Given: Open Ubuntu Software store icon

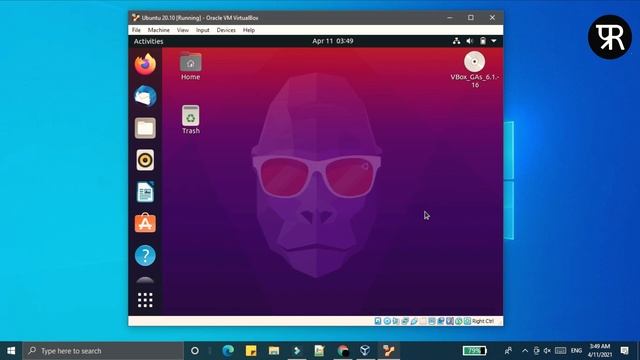Looking at the screenshot, I should (145, 223).
